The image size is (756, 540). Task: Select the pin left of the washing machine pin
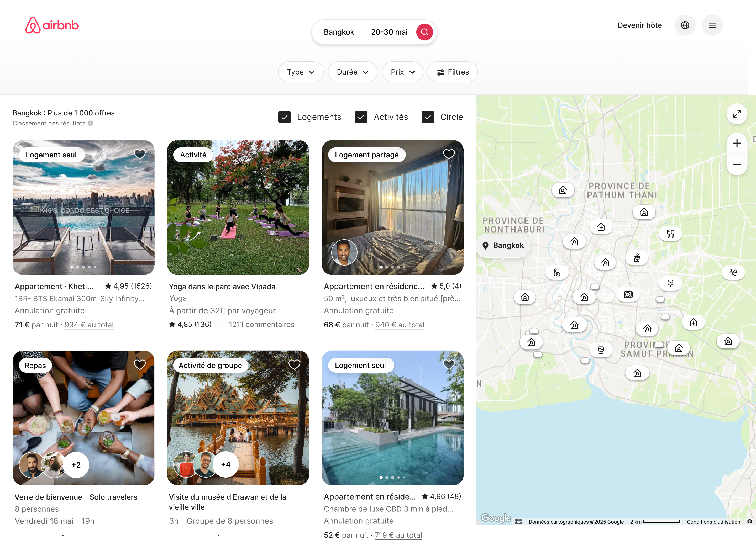tap(584, 297)
